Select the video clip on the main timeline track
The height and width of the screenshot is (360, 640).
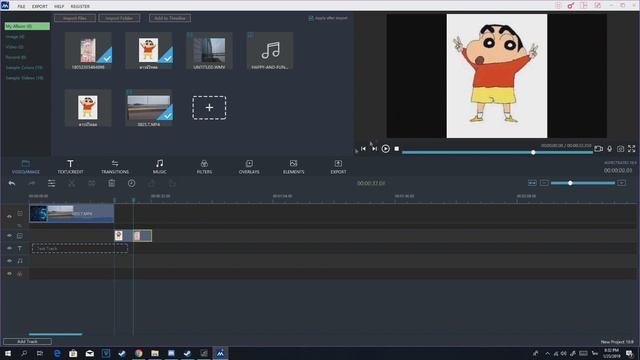[71, 213]
